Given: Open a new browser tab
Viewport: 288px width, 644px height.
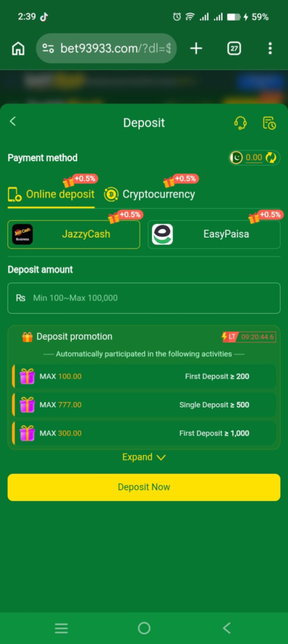Looking at the screenshot, I should point(196,48).
